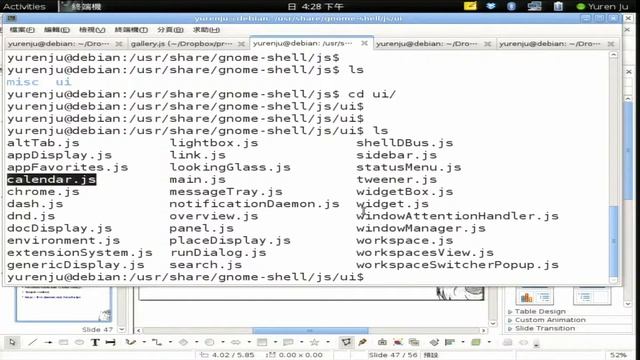Open the 檢視(V) terminal menu
The width and height of the screenshot is (640, 360).
pos(92,30)
